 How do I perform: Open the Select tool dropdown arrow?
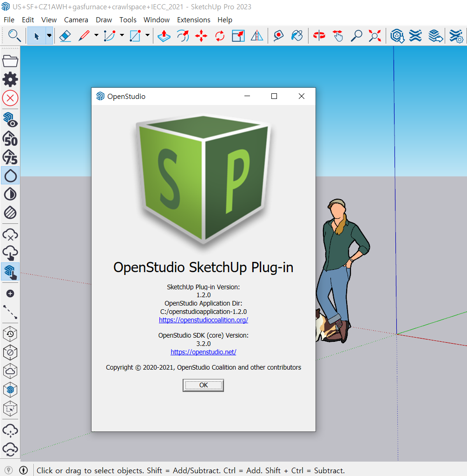(x=49, y=36)
